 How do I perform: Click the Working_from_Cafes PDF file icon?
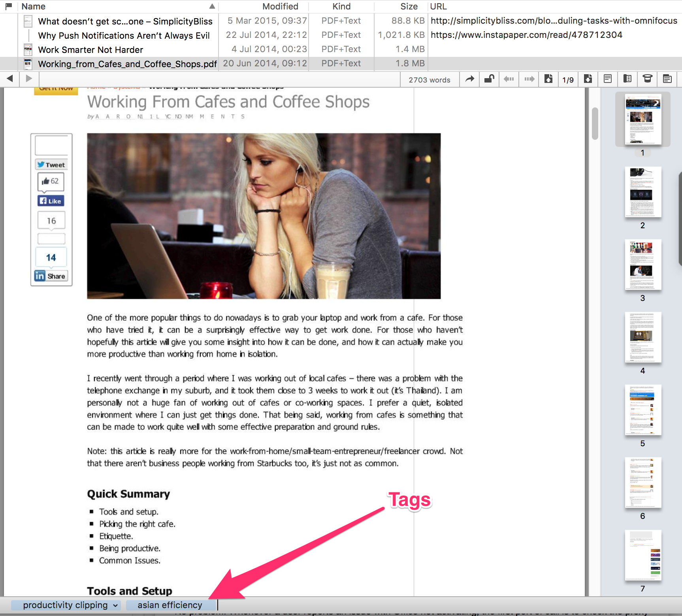click(28, 64)
